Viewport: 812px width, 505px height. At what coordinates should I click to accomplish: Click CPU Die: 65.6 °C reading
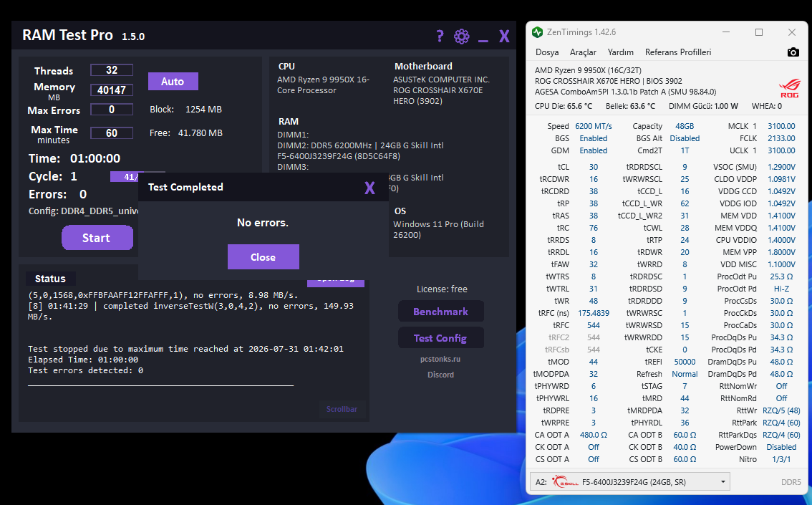tap(564, 106)
